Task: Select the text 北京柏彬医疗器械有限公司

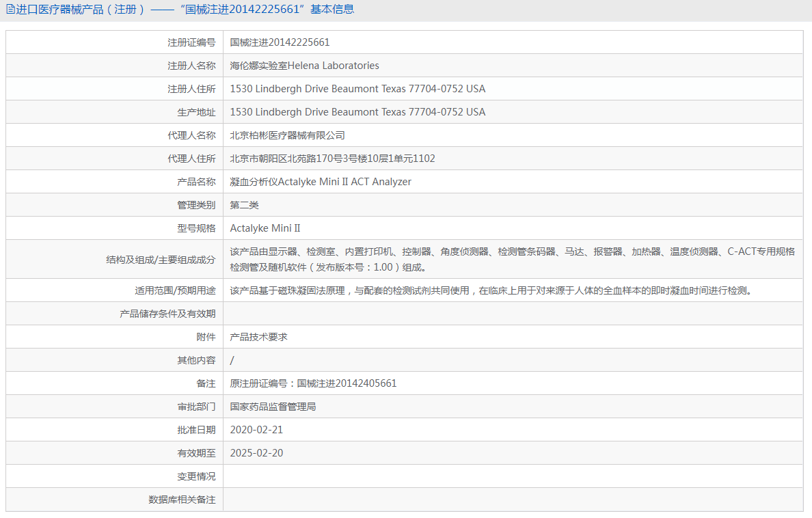Action: pos(287,136)
